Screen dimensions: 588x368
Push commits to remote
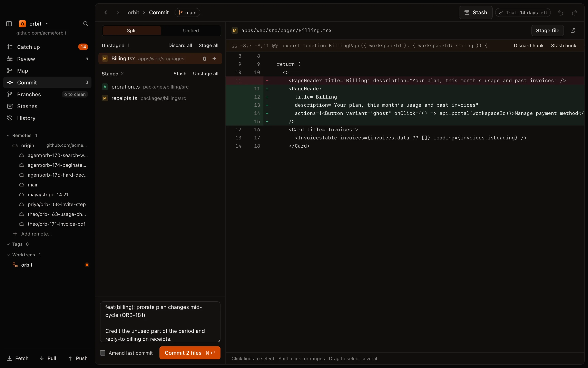78,358
